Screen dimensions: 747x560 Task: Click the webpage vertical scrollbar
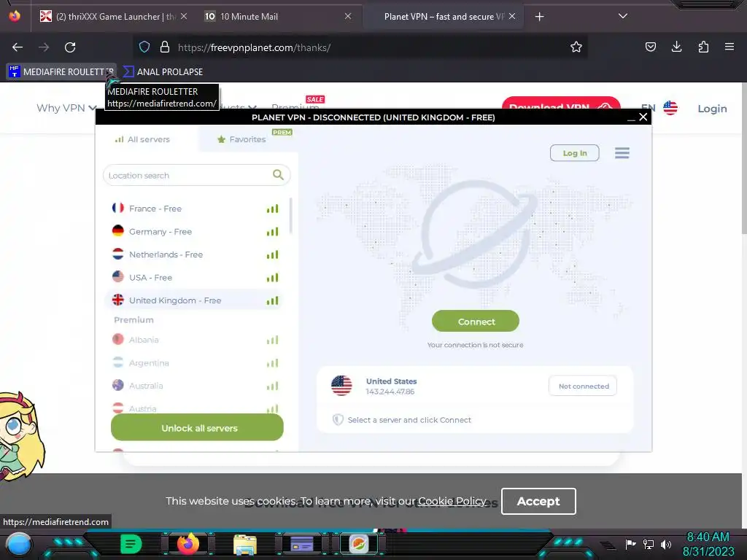point(744,157)
